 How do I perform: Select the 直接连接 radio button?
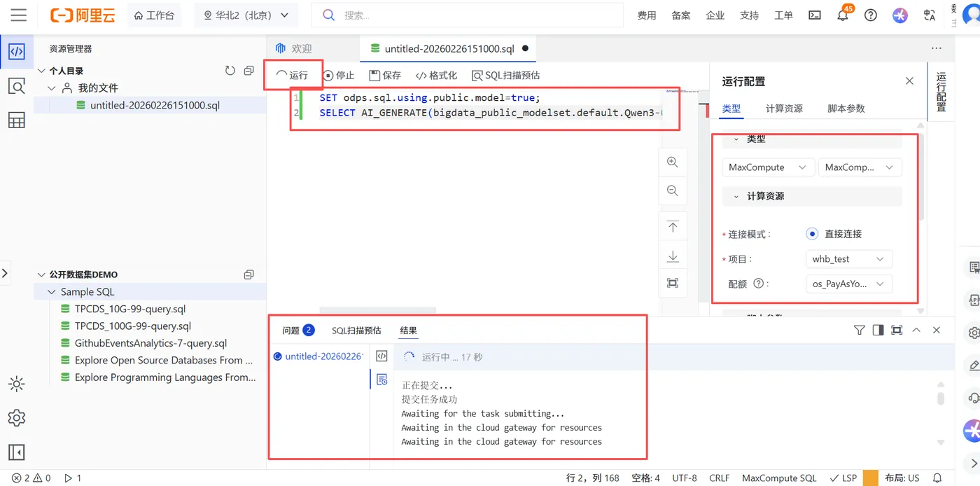pos(812,234)
